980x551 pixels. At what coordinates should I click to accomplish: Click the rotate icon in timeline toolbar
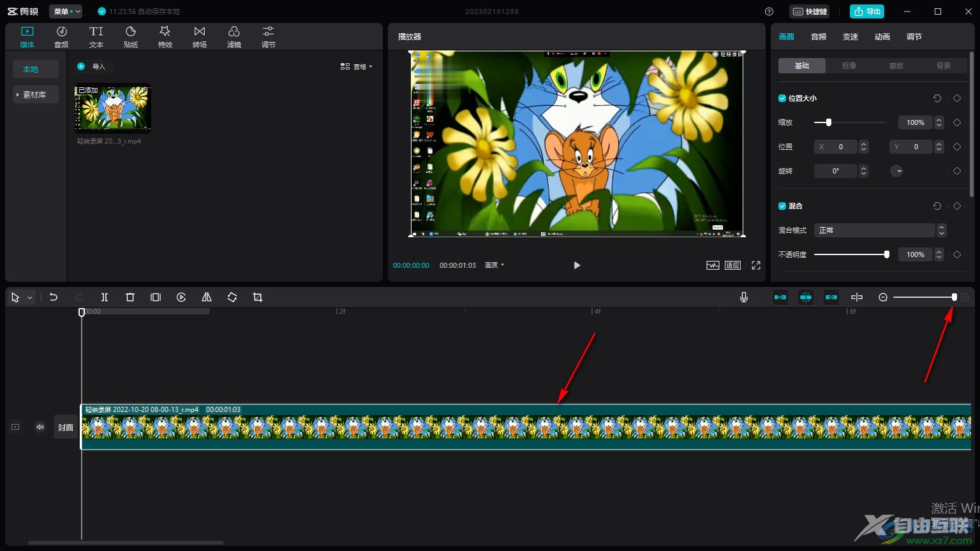pyautogui.click(x=232, y=297)
